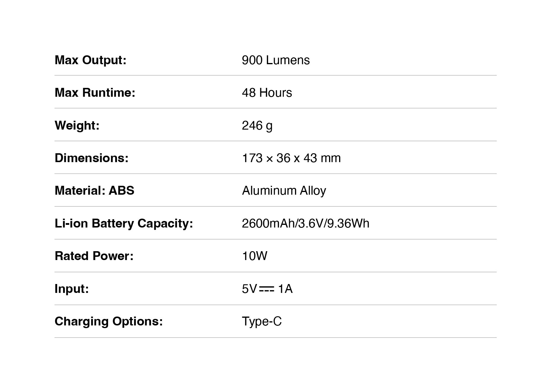Click the Material: ABS label
Viewport: 552px width, 392px height.
(94, 191)
